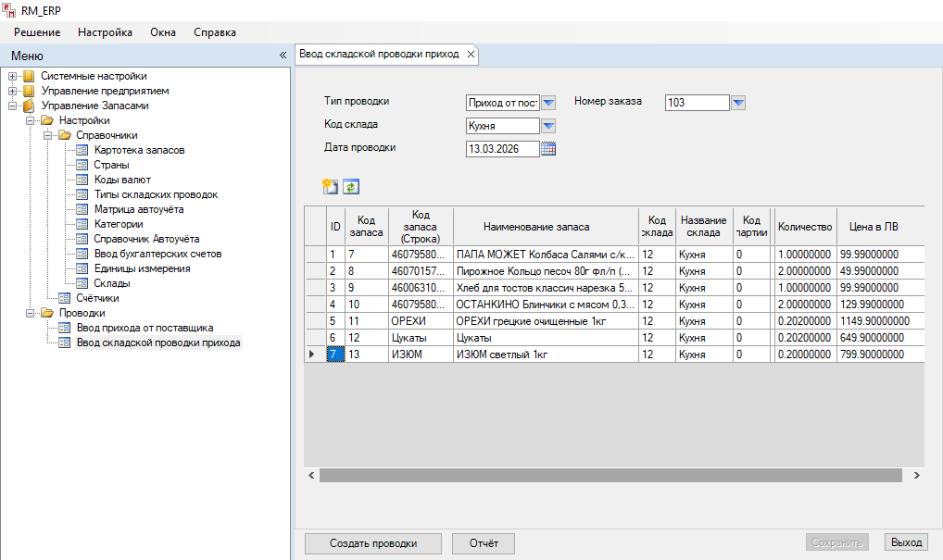Click the Склады form icon in tree

pyautogui.click(x=82, y=283)
